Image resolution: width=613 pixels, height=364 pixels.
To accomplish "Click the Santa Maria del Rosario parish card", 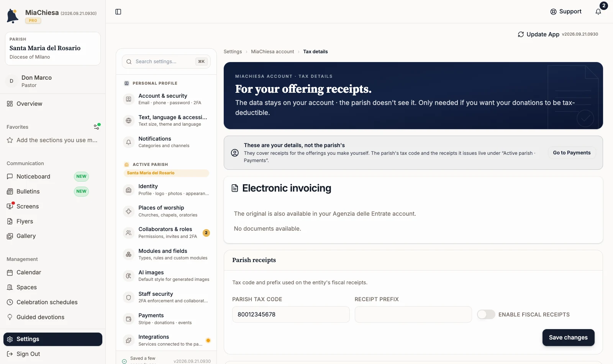I will point(53,49).
